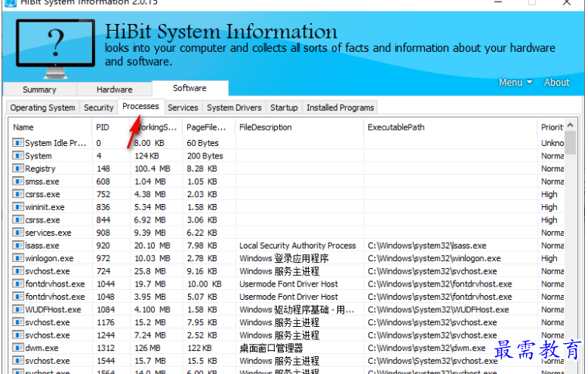Click the scrollbar up arrow
The image size is (588, 374).
coord(570,125)
